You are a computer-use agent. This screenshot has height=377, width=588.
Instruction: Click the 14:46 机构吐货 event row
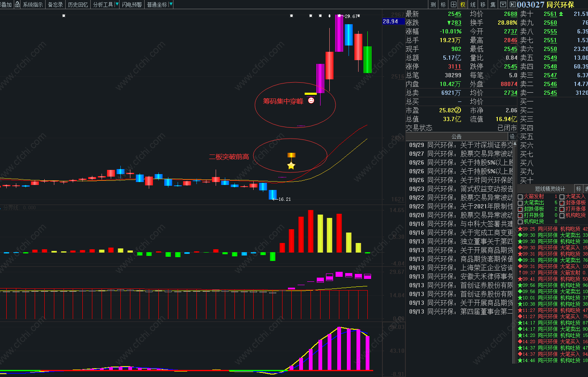pos(552,360)
